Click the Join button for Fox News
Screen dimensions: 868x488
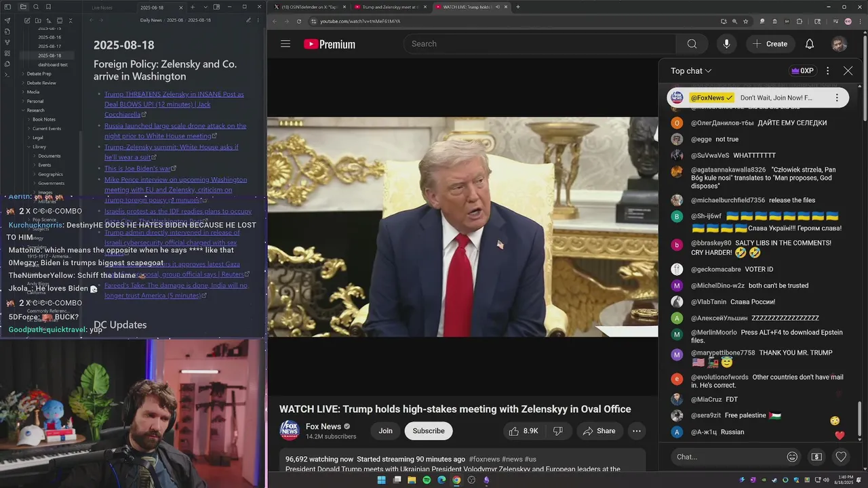coord(385,431)
